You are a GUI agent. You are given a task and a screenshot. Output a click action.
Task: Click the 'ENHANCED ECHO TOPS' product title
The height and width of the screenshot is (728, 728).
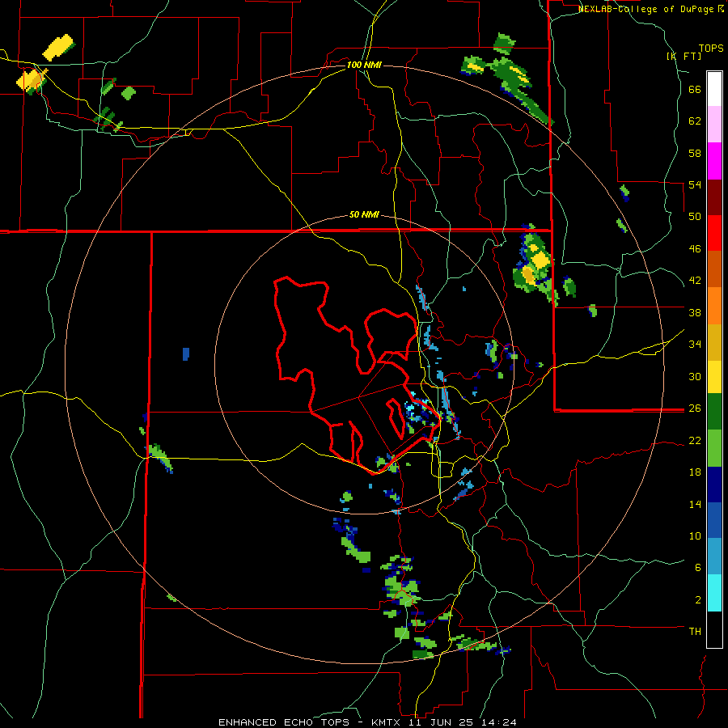tap(284, 722)
